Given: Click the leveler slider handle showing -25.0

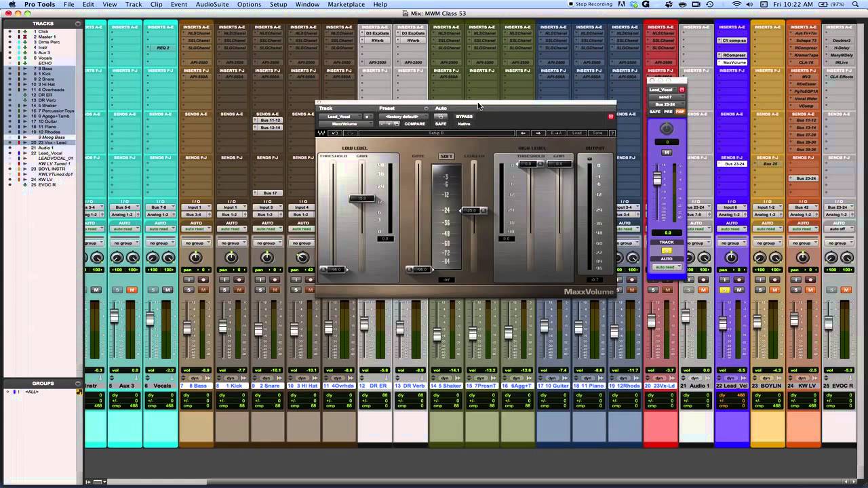Looking at the screenshot, I should (x=473, y=211).
